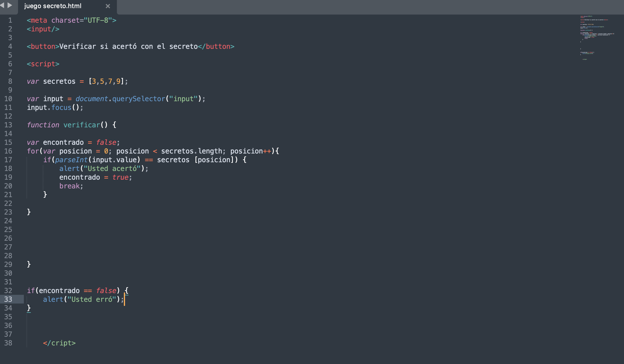Click the previous tab left arrow
624x364 pixels.
pos(2,5)
